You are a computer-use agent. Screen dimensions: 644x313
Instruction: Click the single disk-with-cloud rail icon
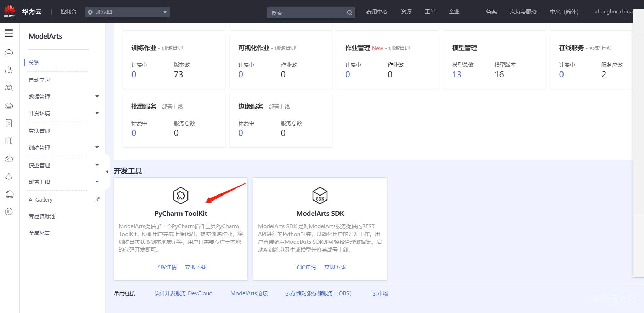coord(9,123)
